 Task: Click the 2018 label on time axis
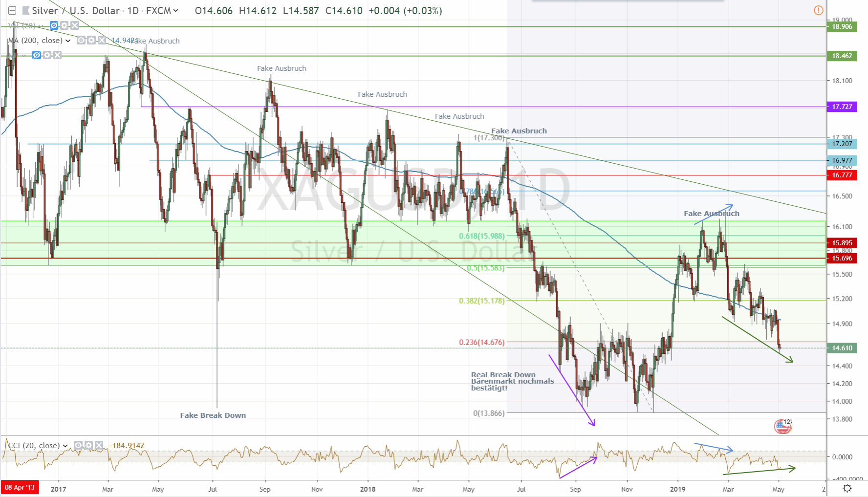click(368, 489)
